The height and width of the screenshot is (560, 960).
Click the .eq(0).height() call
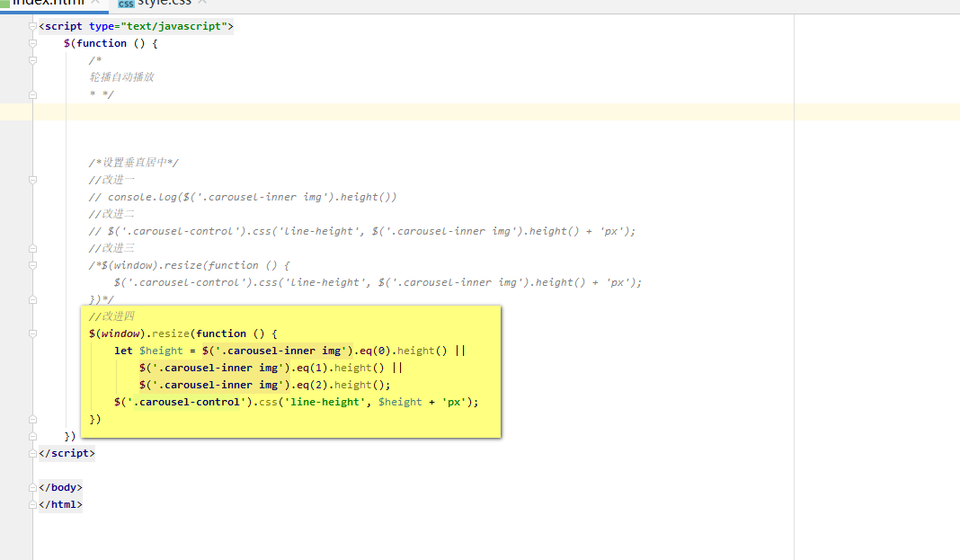coord(400,351)
